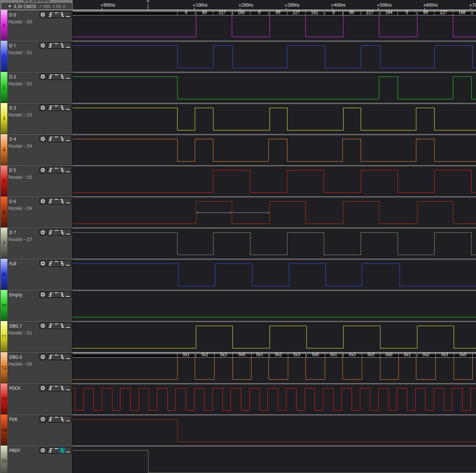Open the PDCK channel settings gear

point(43,388)
